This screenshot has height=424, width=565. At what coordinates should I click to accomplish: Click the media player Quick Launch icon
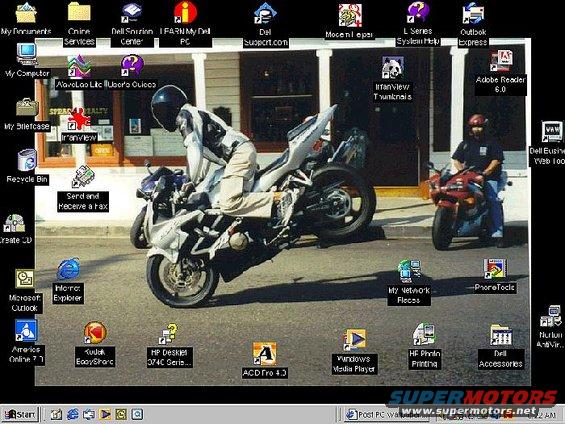click(105, 415)
